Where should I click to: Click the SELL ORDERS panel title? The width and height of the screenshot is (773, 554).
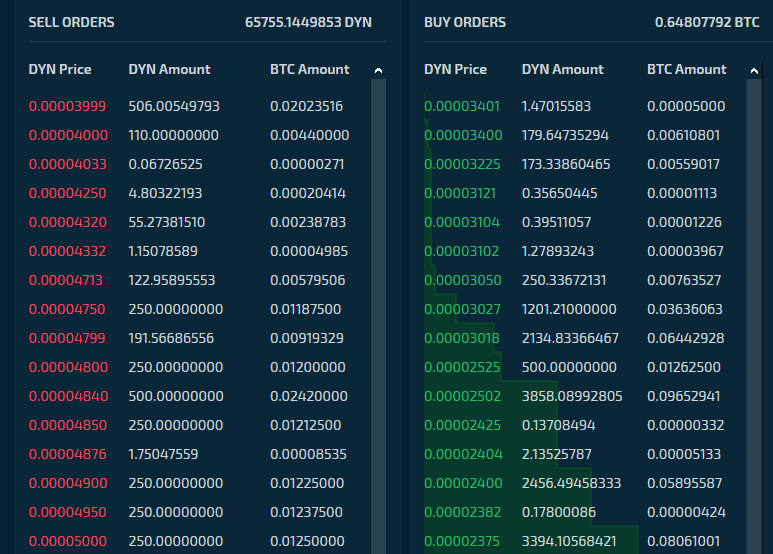[x=71, y=22]
